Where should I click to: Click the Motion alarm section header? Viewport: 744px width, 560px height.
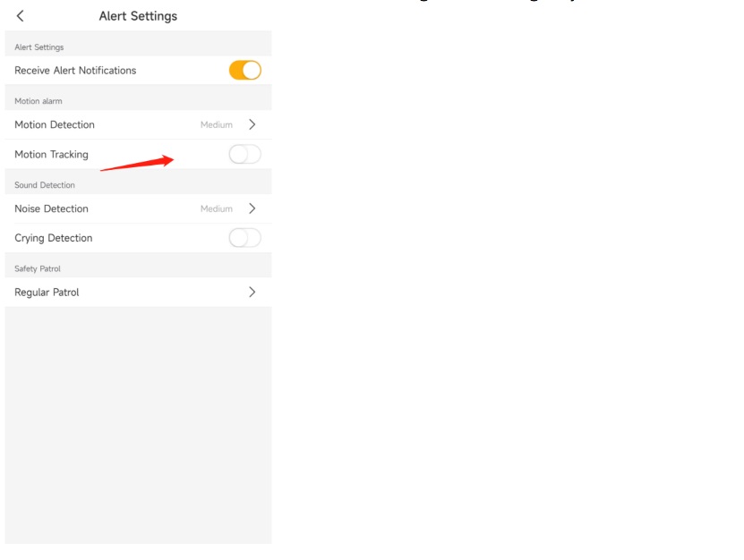coord(38,101)
